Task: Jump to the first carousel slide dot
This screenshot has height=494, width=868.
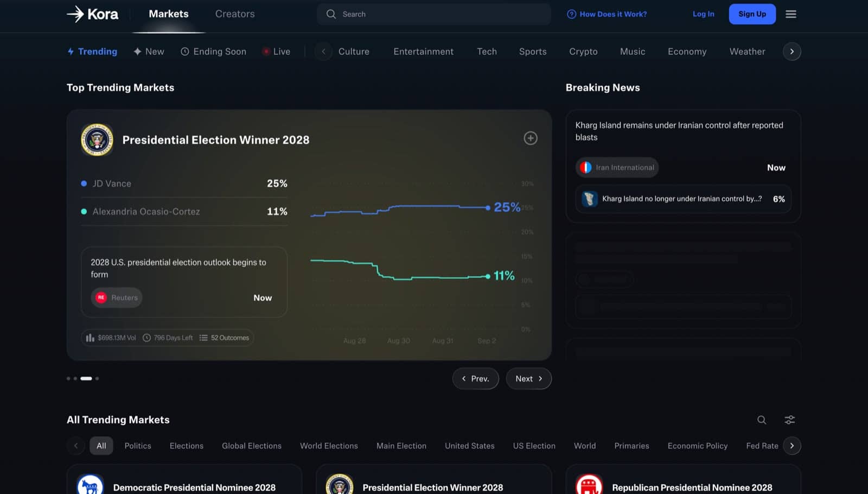Action: (x=68, y=378)
